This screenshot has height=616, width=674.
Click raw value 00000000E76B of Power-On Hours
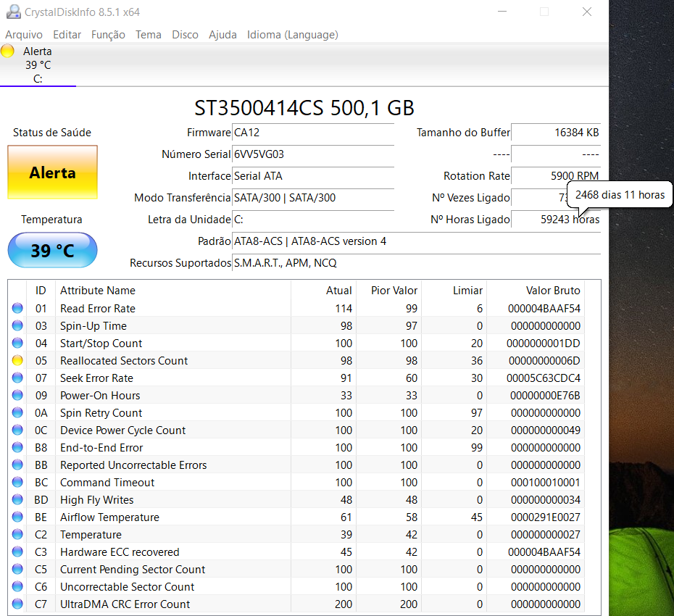(x=545, y=396)
